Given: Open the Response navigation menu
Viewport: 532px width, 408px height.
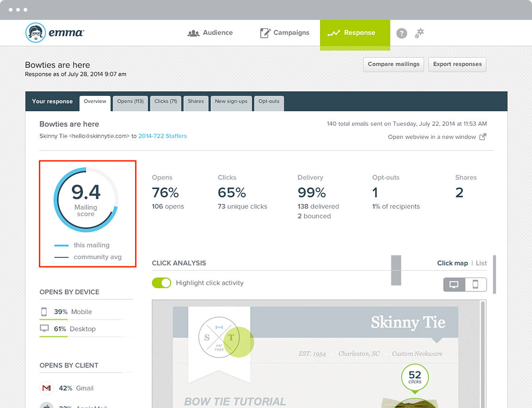Looking at the screenshot, I should (x=355, y=33).
